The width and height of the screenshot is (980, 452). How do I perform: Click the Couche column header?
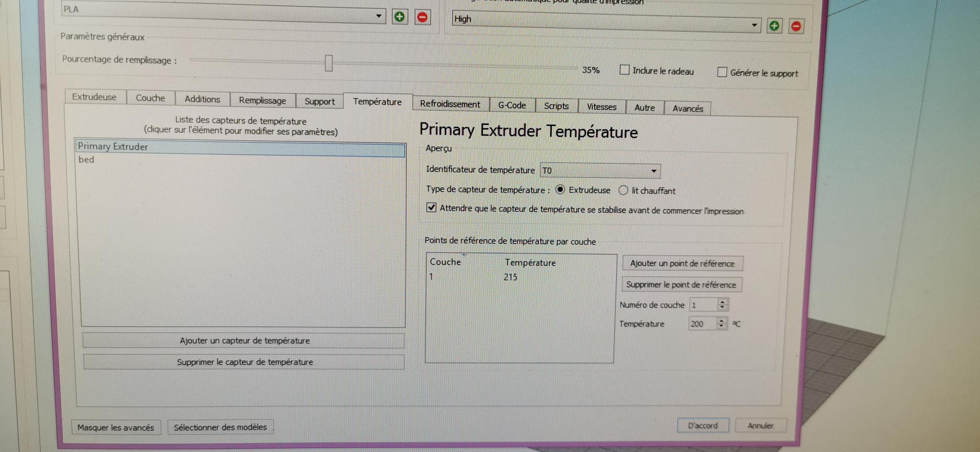[445, 262]
